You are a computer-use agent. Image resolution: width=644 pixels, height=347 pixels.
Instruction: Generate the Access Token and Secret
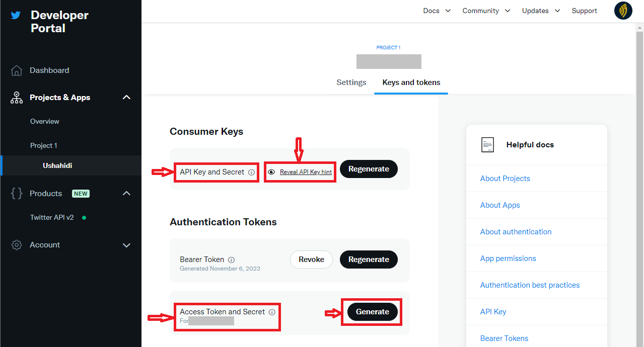click(x=372, y=312)
